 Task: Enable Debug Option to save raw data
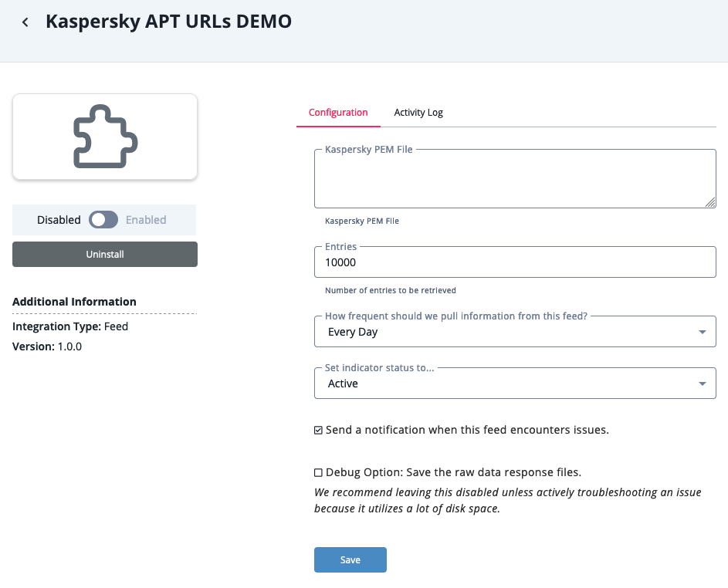click(x=318, y=472)
